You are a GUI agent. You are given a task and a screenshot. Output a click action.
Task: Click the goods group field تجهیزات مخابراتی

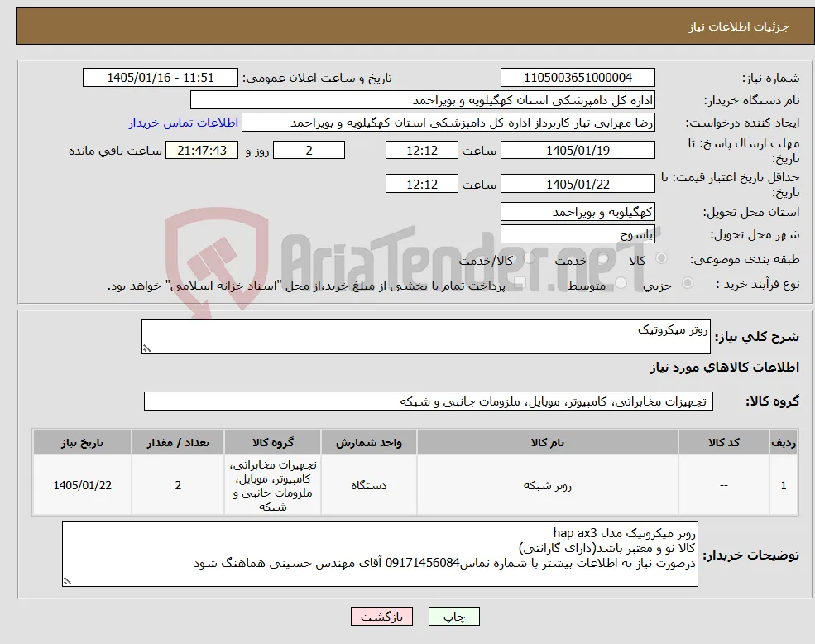(429, 401)
